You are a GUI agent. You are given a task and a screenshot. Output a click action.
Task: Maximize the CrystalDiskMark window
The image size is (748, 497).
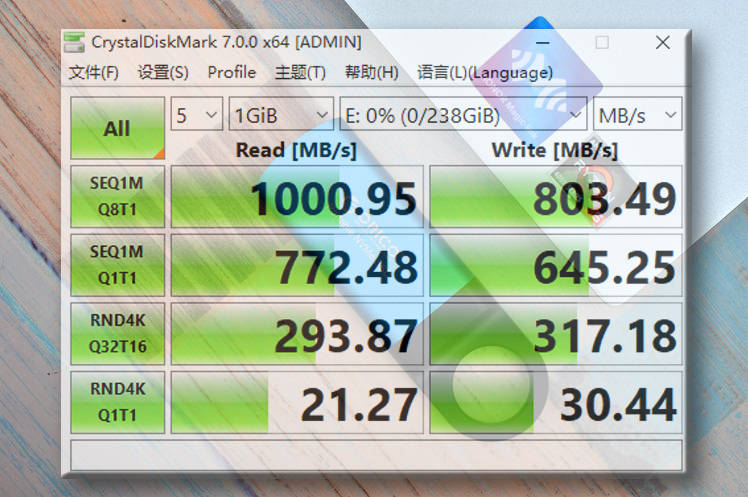pyautogui.click(x=602, y=43)
